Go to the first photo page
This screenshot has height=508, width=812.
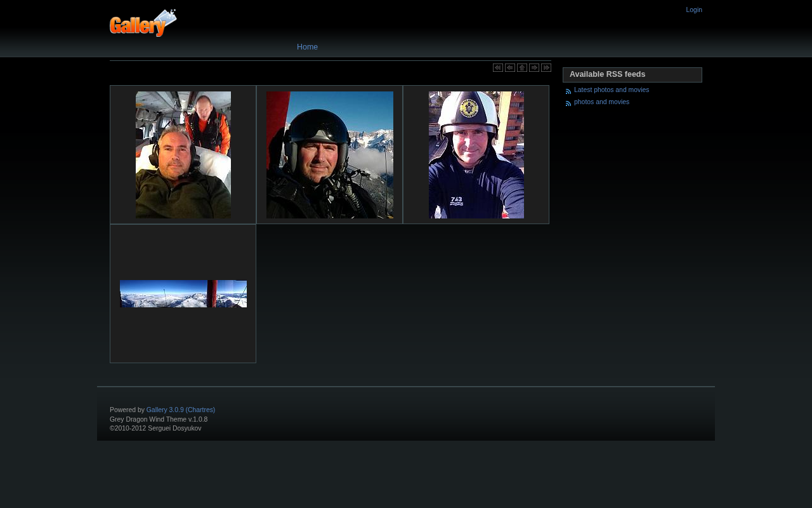pyautogui.click(x=497, y=68)
